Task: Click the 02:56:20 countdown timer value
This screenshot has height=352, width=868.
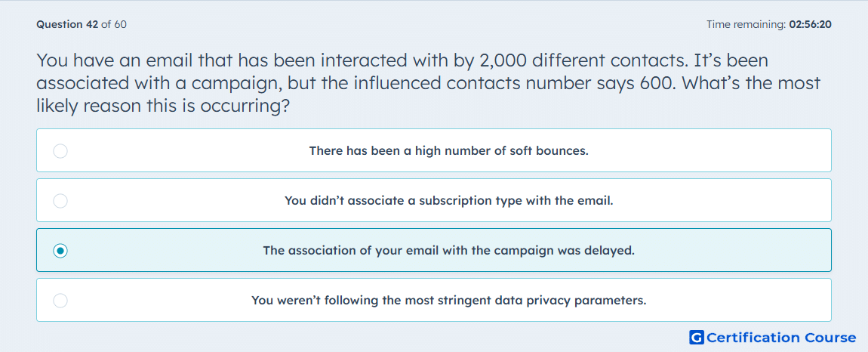Action: 810,25
